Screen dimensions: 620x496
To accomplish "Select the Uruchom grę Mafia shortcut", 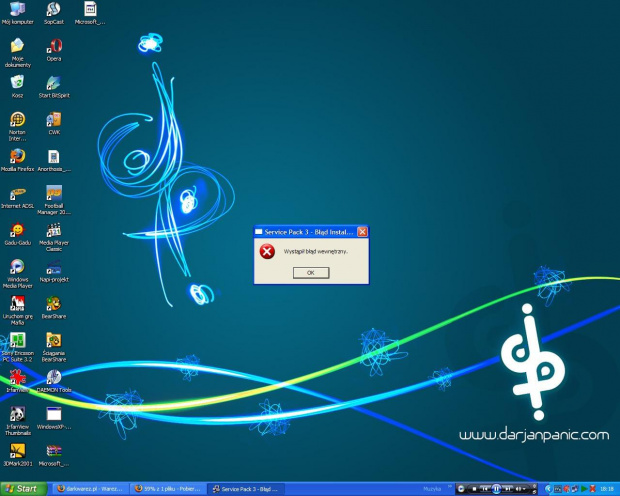I will point(17,310).
